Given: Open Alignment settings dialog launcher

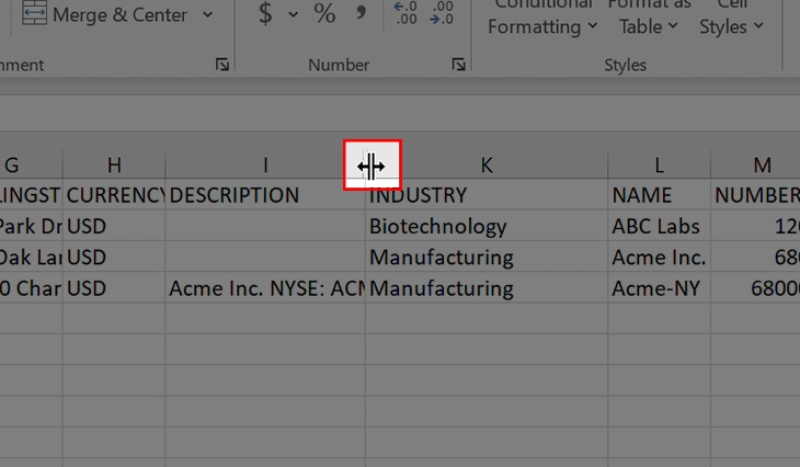Looking at the screenshot, I should pos(222,65).
